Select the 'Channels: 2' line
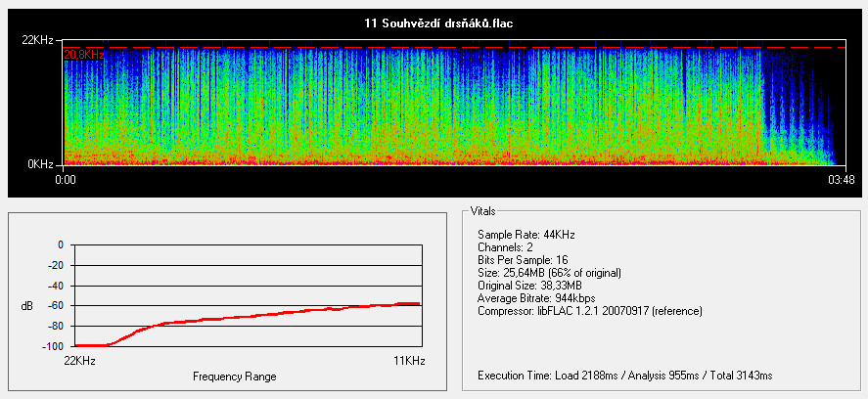The height and width of the screenshot is (399, 868). tap(504, 247)
